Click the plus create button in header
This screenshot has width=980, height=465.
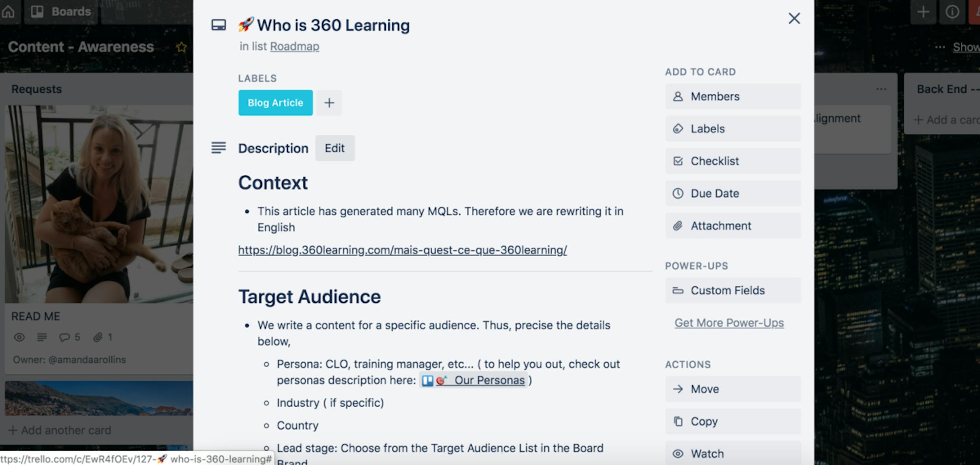[x=923, y=12]
